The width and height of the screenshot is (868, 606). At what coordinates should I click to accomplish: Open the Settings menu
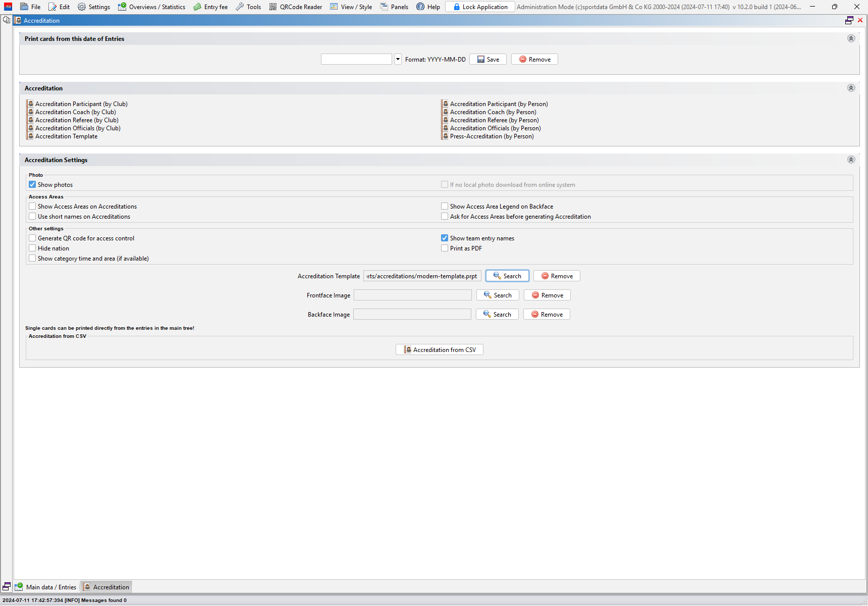point(94,7)
